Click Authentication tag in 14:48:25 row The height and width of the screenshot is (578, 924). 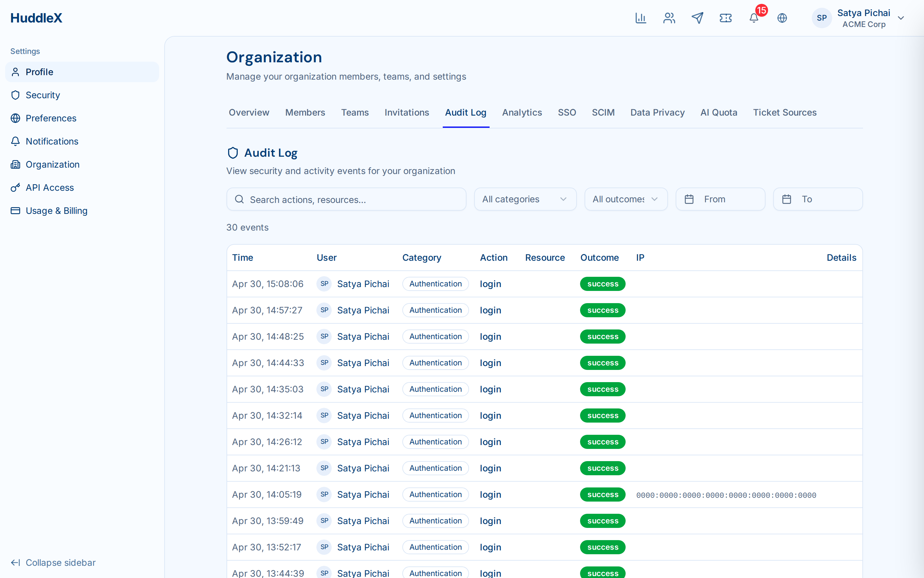click(x=435, y=337)
